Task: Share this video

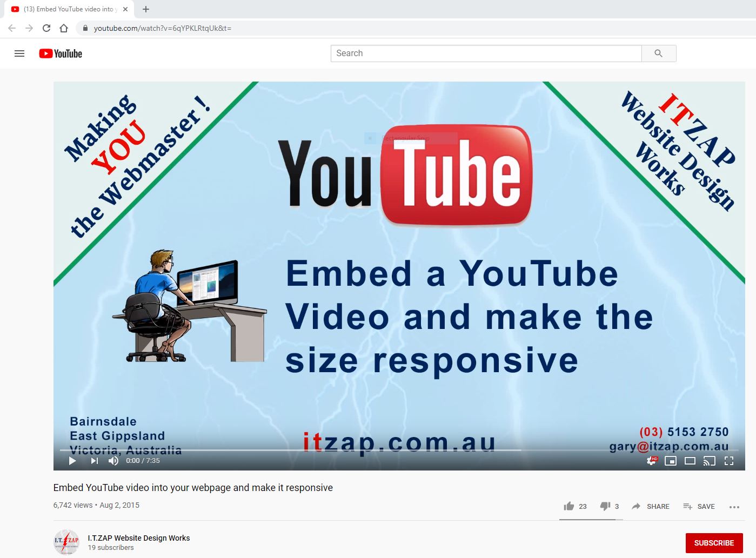Action: (651, 506)
